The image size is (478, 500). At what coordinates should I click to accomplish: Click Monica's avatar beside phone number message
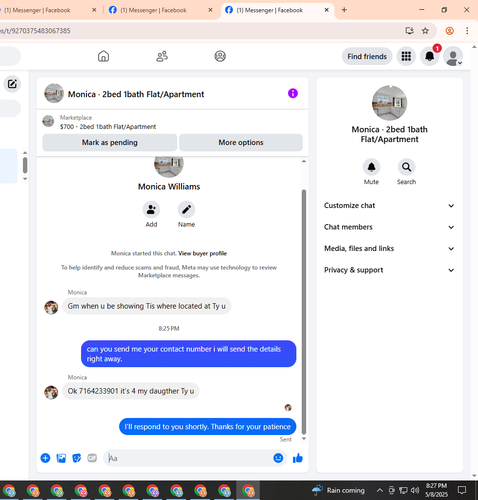click(x=51, y=392)
